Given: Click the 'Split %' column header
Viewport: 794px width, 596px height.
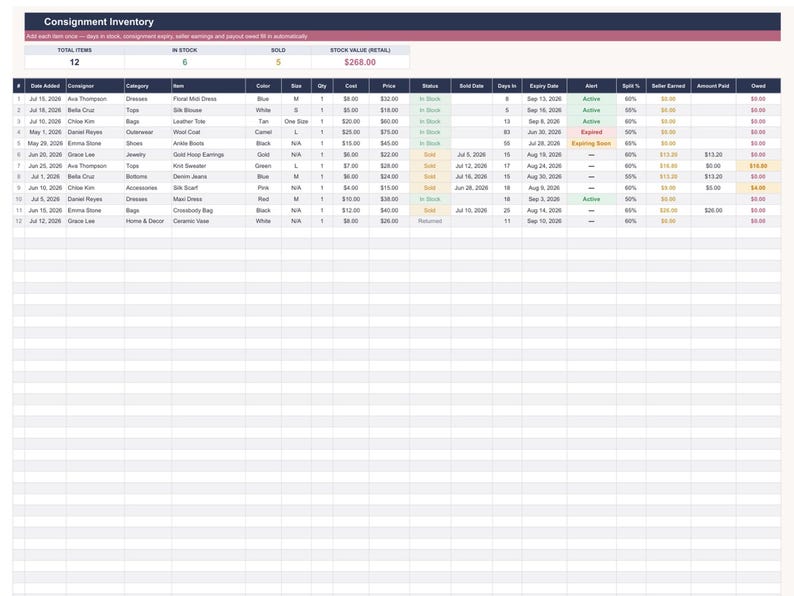Looking at the screenshot, I should pyautogui.click(x=631, y=86).
